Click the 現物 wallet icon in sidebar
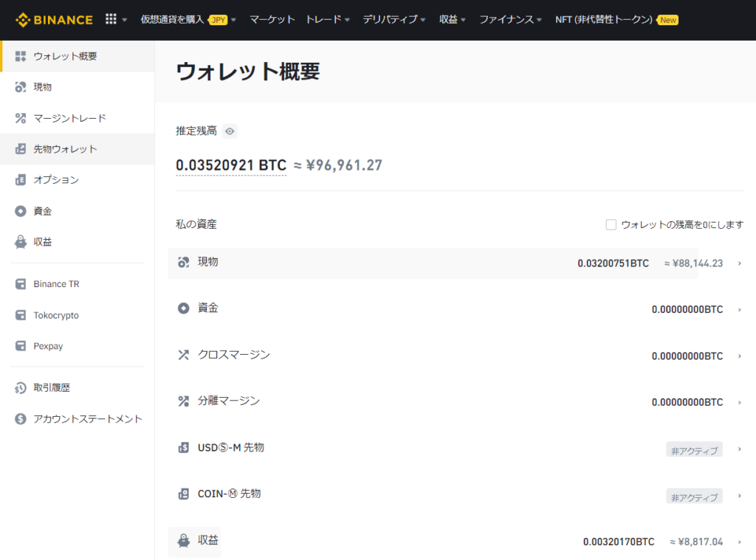 point(21,87)
